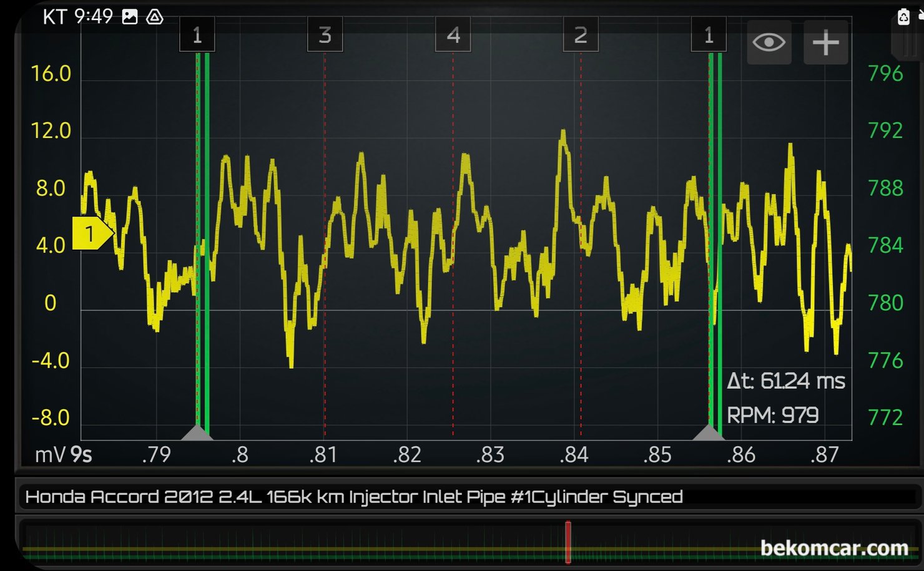Select cylinder marker 2 at top
The image size is (924, 571).
pyautogui.click(x=581, y=35)
